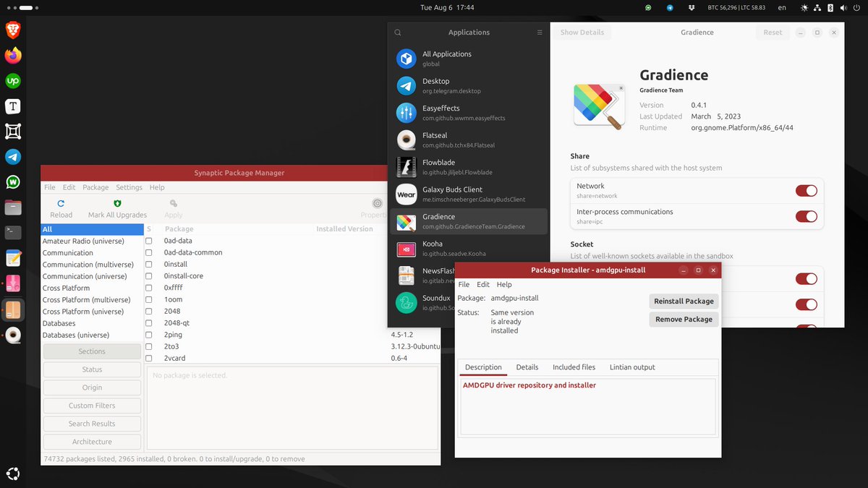Screen dimensions: 868x488
Task: Check the 0xffff package checkbox
Action: click(149, 288)
